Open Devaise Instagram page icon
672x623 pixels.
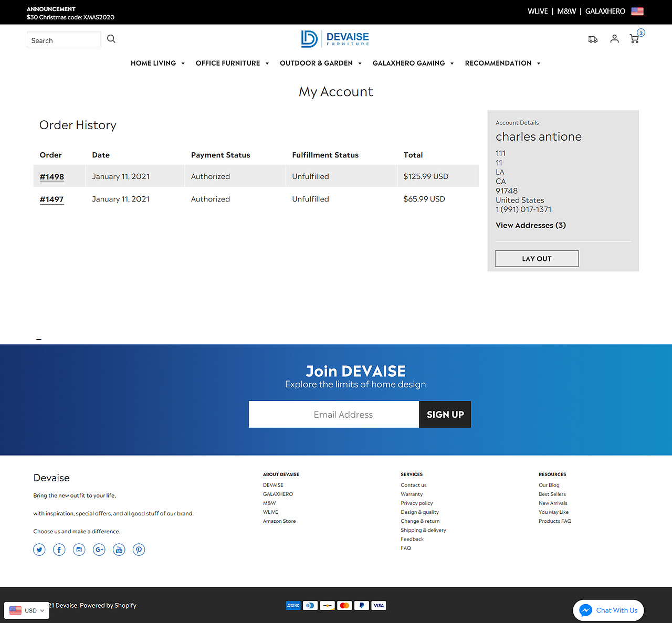(79, 550)
